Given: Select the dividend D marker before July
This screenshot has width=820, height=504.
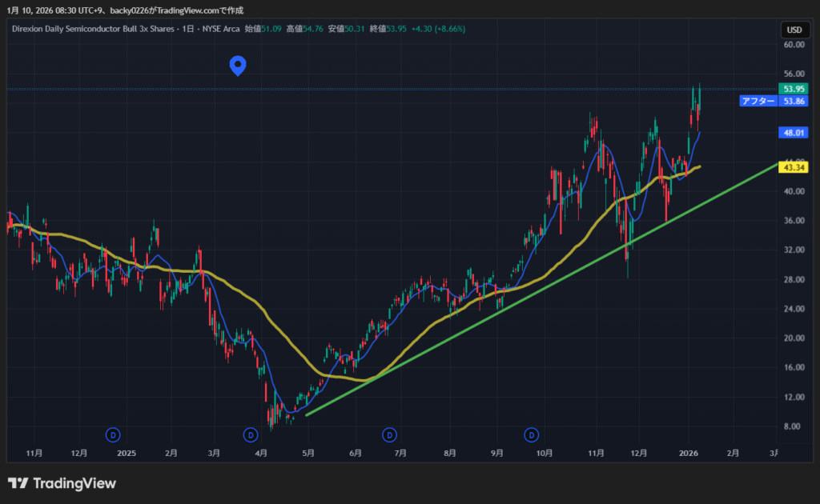Looking at the screenshot, I should tap(389, 434).
